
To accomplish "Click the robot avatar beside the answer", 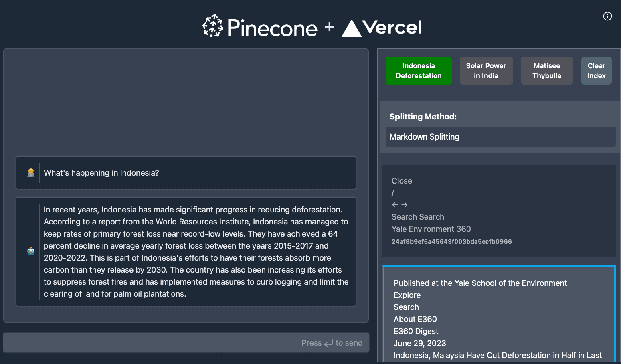I will 31,250.
